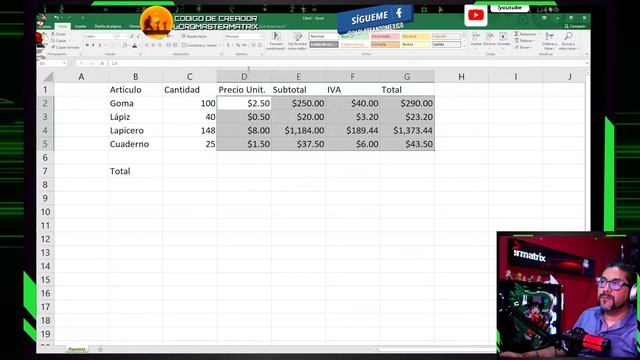The width and height of the screenshot is (640, 360).
Task: Click the insert function fx icon
Action: [102, 63]
